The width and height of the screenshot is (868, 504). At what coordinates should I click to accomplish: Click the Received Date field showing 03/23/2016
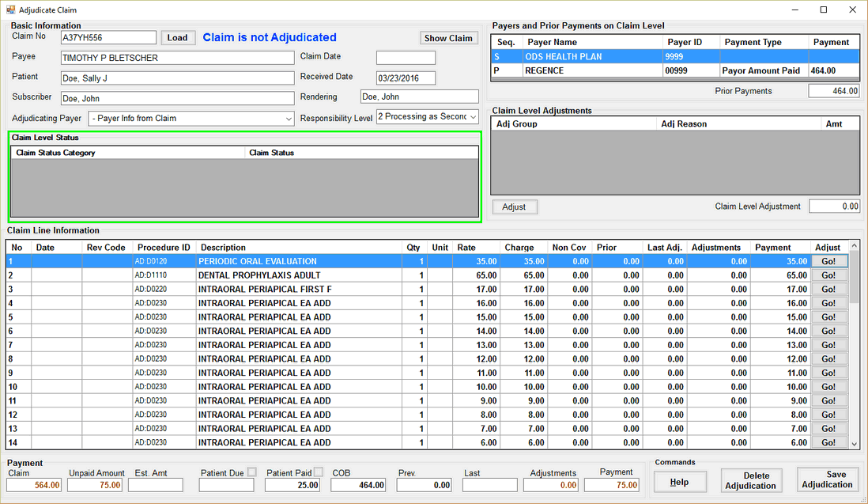406,78
